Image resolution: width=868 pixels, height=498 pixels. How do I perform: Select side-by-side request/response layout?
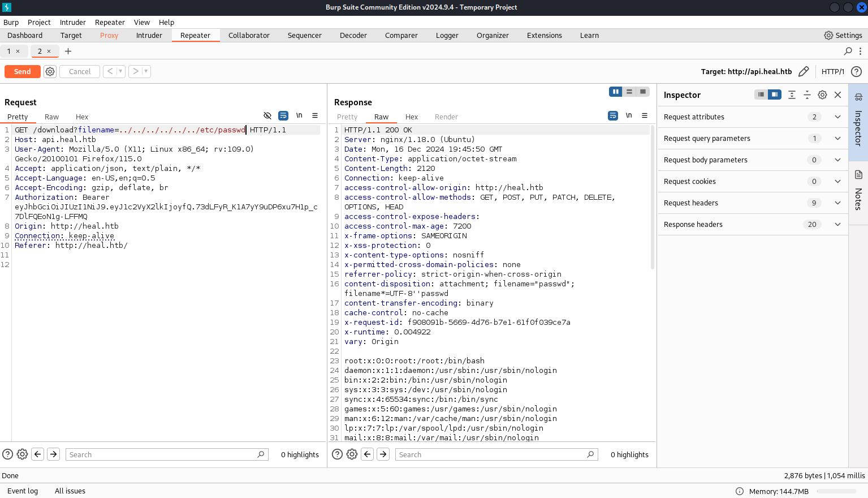pyautogui.click(x=615, y=92)
